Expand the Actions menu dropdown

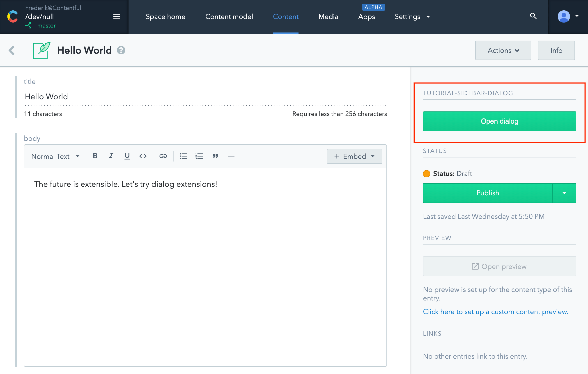pos(503,50)
